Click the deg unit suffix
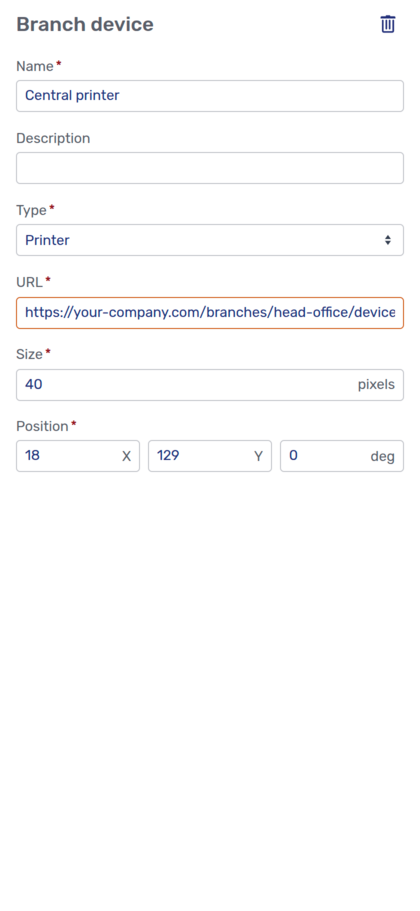This screenshot has height=911, width=420. (383, 457)
